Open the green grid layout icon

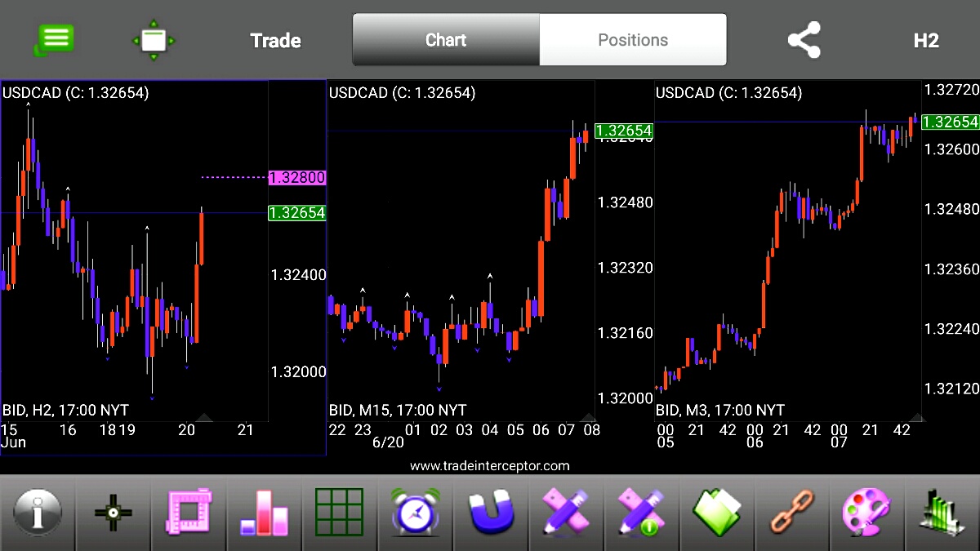(340, 513)
